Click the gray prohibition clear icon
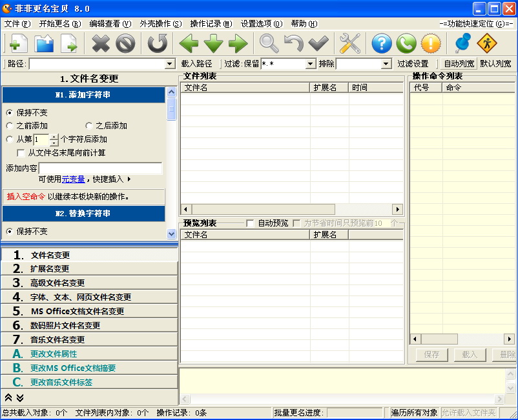 click(x=125, y=43)
